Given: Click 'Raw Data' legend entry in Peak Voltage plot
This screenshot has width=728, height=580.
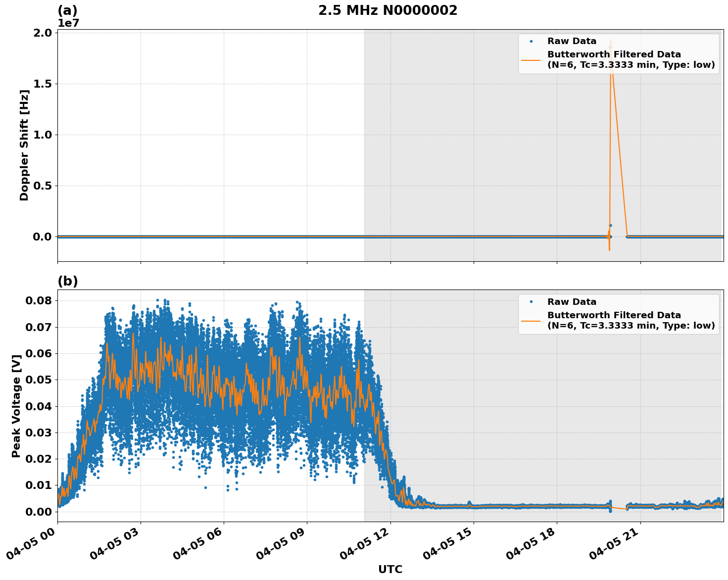Looking at the screenshot, I should point(572,302).
